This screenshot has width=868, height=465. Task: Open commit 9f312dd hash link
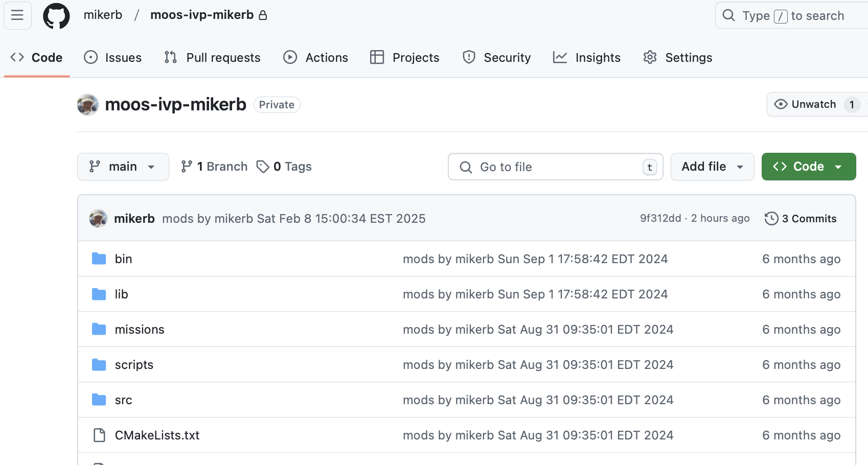pos(660,218)
